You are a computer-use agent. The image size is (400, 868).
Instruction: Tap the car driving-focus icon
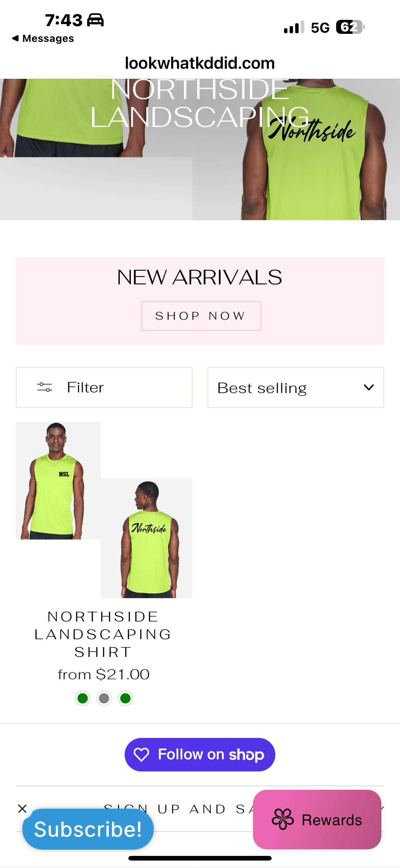(95, 20)
